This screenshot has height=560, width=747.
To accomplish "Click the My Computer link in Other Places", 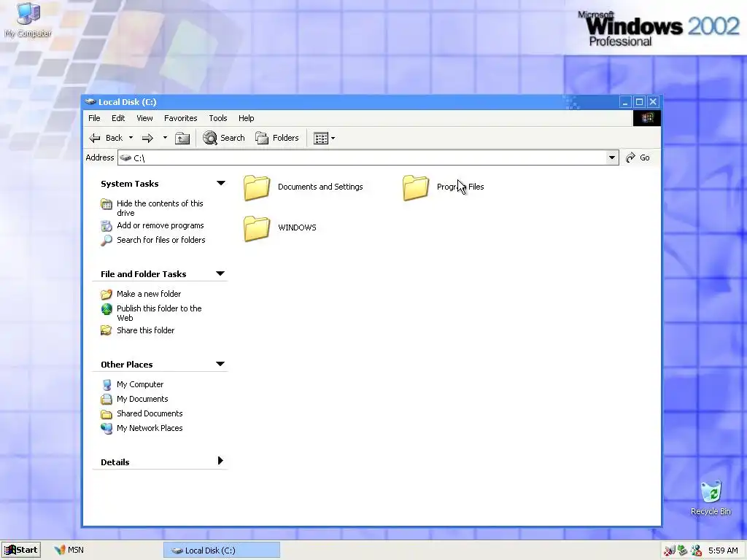I will coord(140,385).
